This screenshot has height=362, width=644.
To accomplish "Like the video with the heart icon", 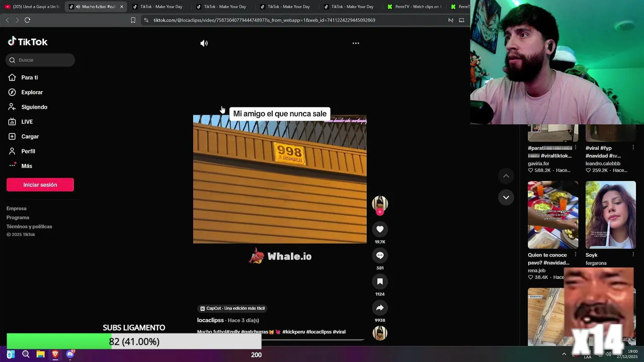I will [380, 229].
